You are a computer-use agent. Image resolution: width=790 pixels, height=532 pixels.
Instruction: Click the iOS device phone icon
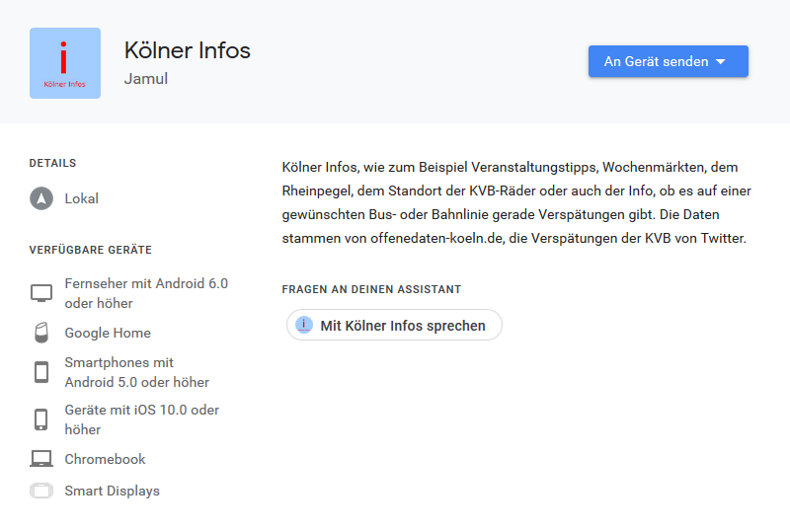pos(41,419)
